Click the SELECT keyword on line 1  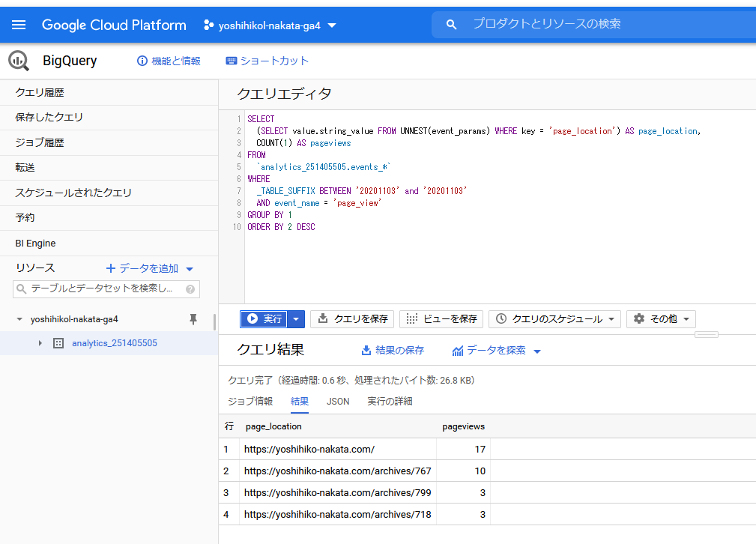pos(261,119)
